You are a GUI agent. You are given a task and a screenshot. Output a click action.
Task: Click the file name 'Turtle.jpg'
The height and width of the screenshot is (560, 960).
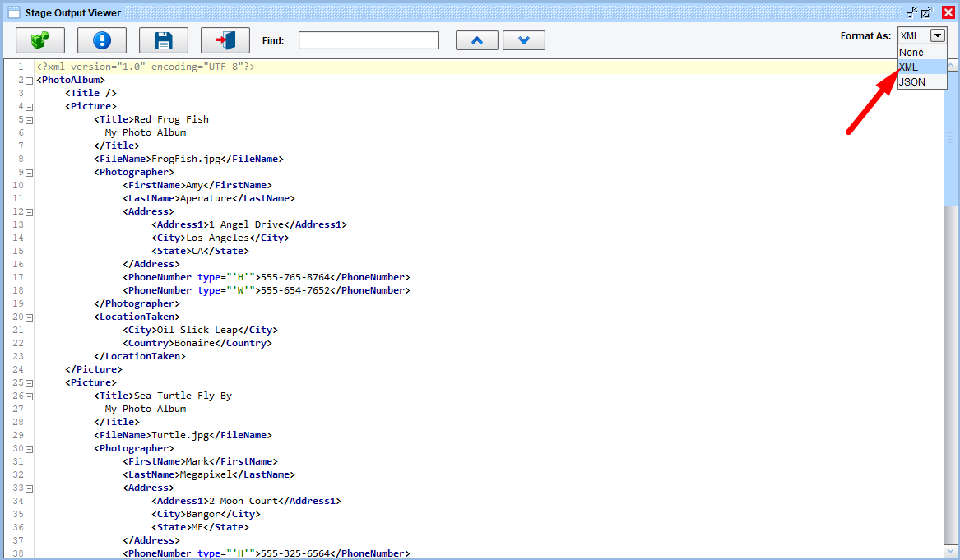click(x=180, y=435)
